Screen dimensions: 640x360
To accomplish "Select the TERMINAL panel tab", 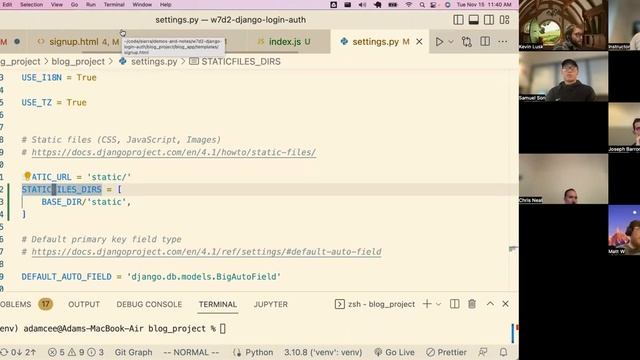I will click(x=218, y=304).
